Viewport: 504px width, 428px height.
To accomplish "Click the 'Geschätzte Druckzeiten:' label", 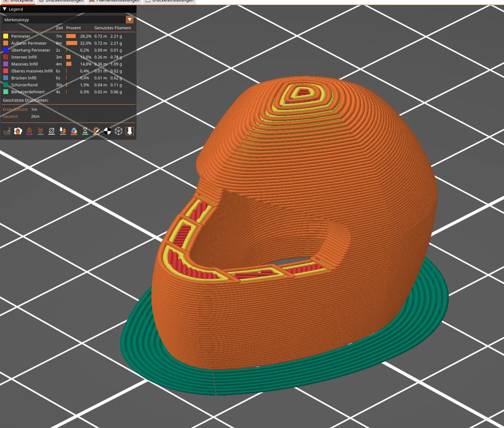I will point(26,100).
